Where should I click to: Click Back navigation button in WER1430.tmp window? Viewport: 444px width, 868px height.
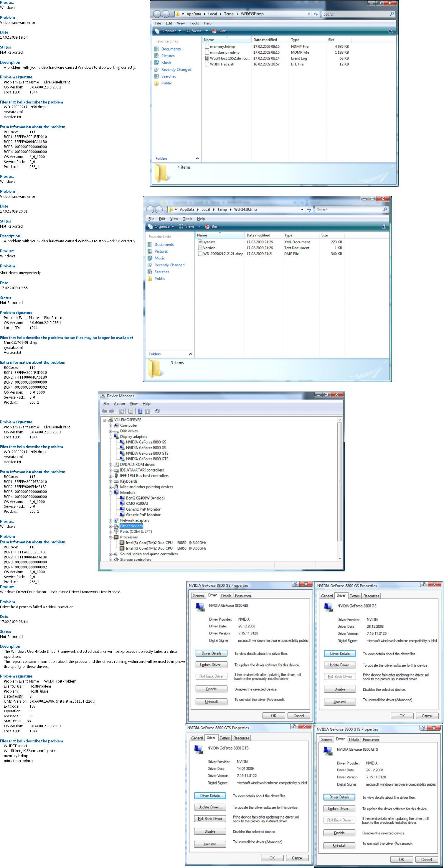(x=150, y=210)
